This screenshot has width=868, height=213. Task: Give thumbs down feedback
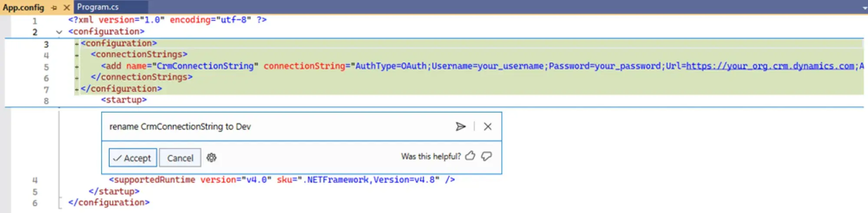tap(487, 156)
